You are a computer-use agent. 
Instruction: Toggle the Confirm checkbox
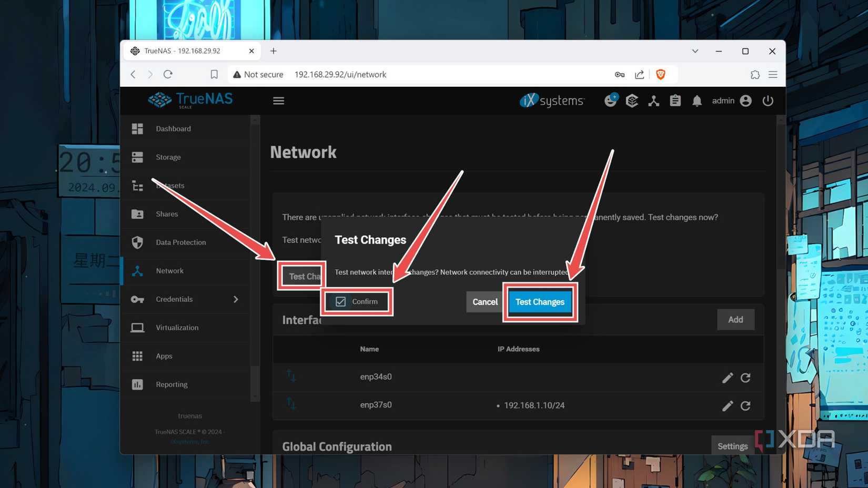point(341,302)
